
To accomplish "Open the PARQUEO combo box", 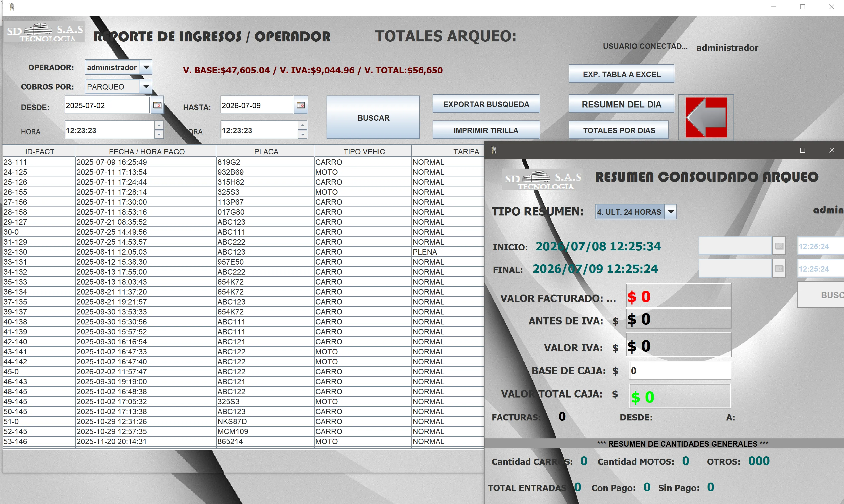I will (118, 87).
